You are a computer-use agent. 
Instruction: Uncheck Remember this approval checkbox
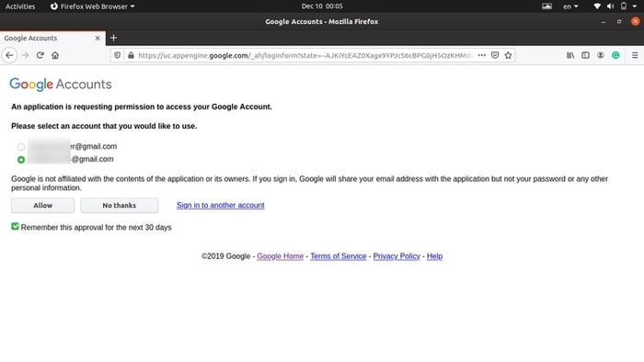[16, 226]
